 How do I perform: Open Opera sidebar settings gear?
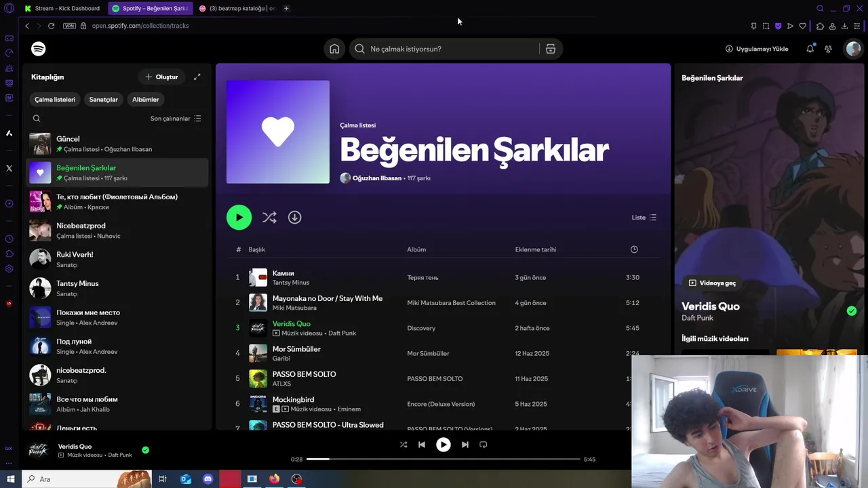coord(9,268)
